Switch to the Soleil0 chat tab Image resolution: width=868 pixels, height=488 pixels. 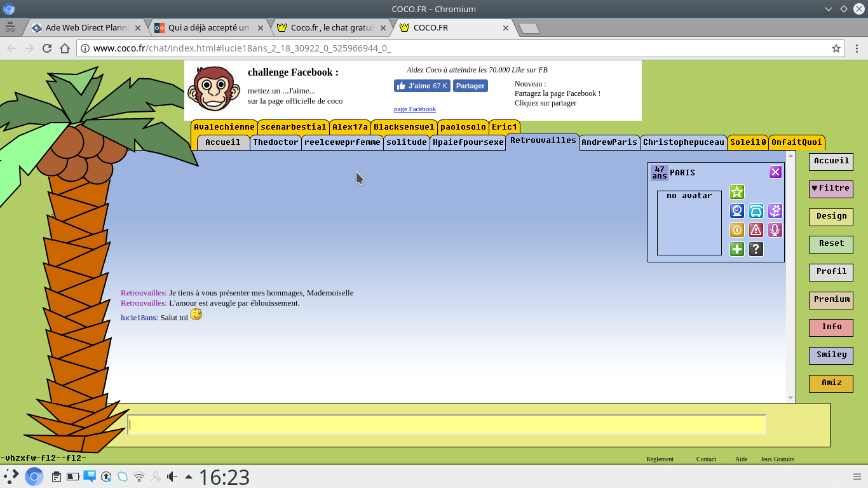748,142
